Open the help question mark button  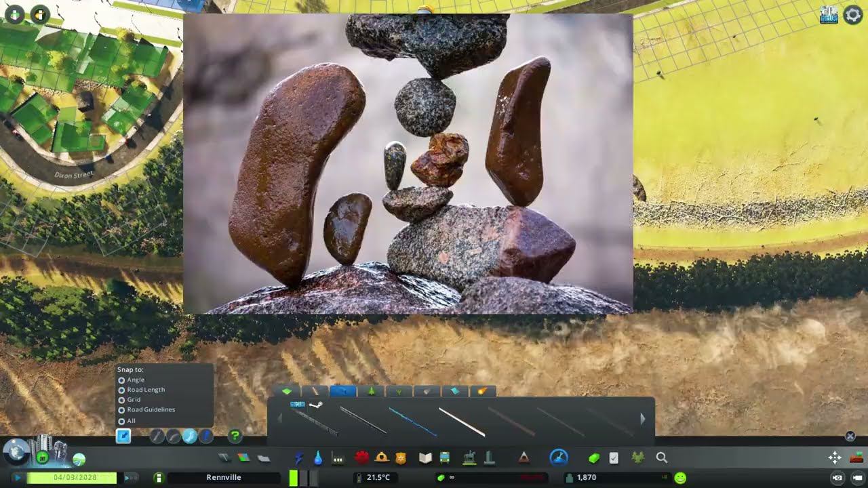[235, 436]
